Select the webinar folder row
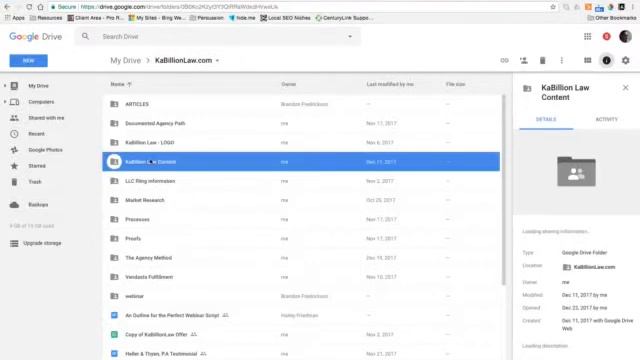Screen dimensions: 640x360 click(301, 296)
